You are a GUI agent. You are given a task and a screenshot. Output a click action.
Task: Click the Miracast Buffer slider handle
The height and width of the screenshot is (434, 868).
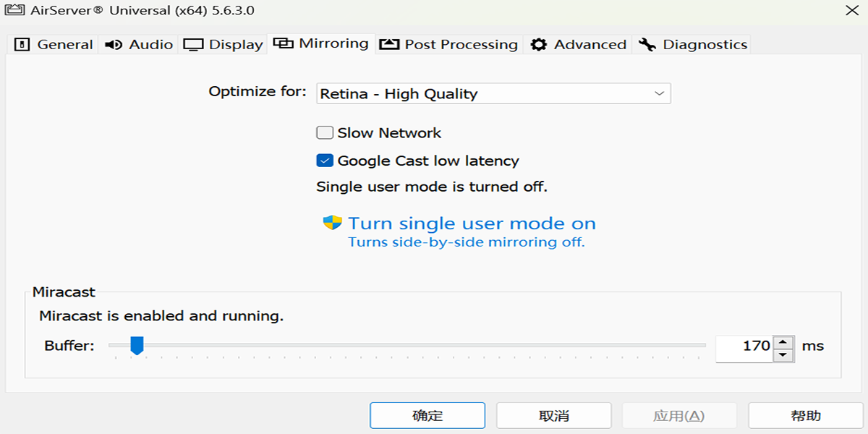click(x=137, y=346)
